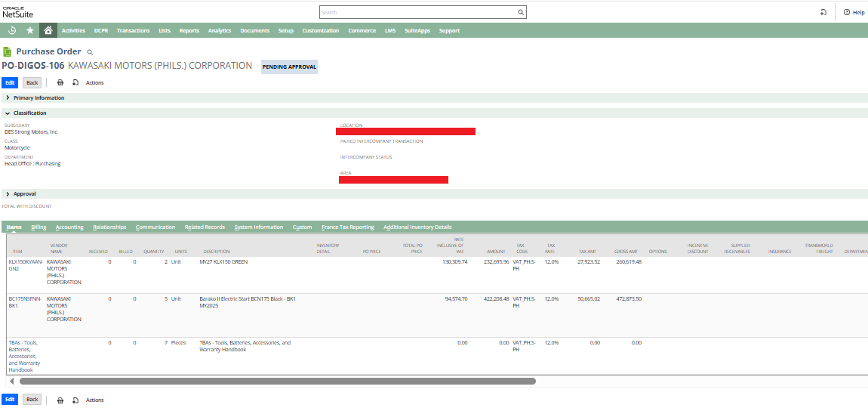This screenshot has height=408, width=868.
Task: Click the left arrow of horizontal scrollbar
Action: (12, 382)
